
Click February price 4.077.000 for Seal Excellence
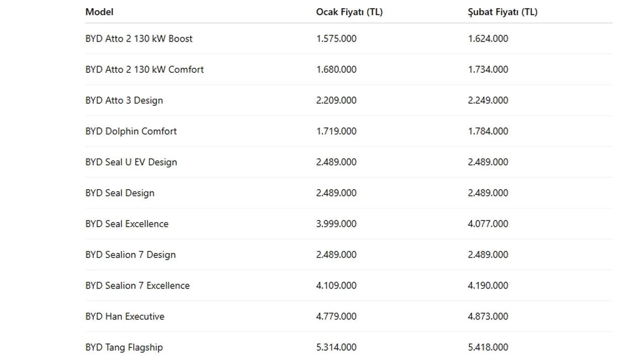[488, 224]
